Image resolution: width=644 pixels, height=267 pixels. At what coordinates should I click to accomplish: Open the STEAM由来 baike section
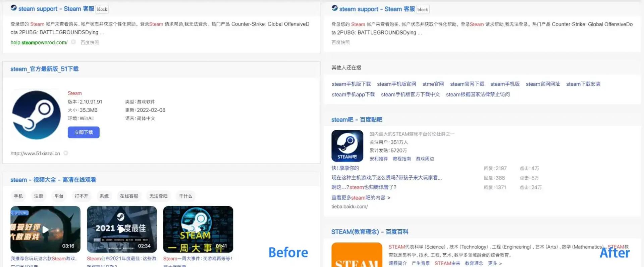point(447,263)
